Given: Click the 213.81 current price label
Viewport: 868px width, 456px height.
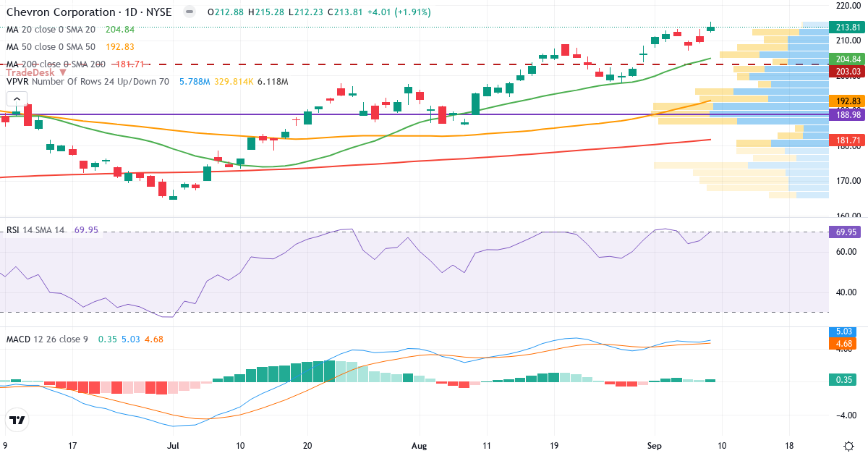Looking at the screenshot, I should [x=848, y=28].
